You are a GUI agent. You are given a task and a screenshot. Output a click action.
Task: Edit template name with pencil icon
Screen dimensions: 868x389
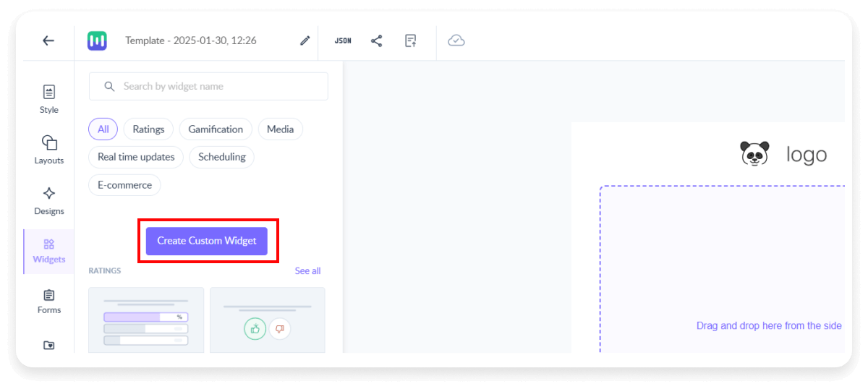pos(305,40)
